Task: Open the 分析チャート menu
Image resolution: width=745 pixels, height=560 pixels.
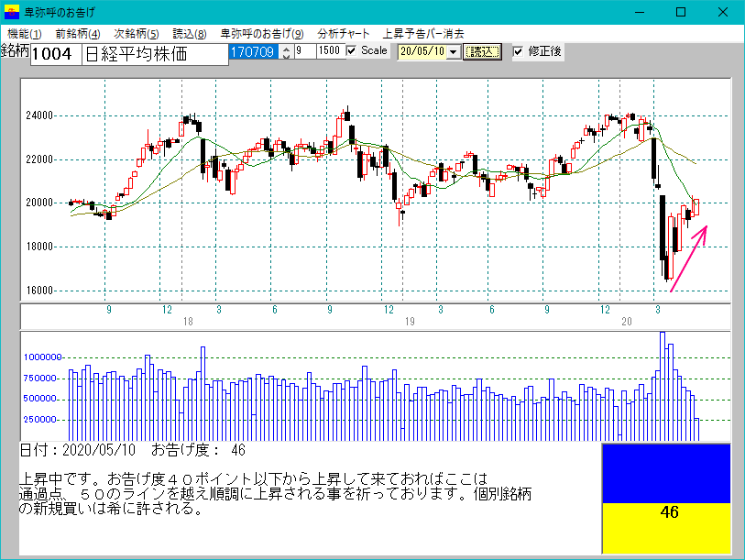Action: tap(344, 34)
